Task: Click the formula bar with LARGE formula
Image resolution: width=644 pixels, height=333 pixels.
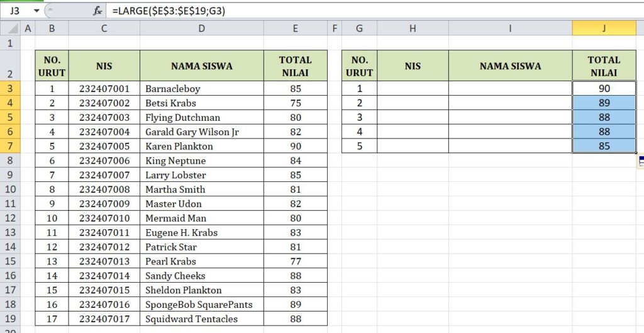Action: click(x=371, y=11)
